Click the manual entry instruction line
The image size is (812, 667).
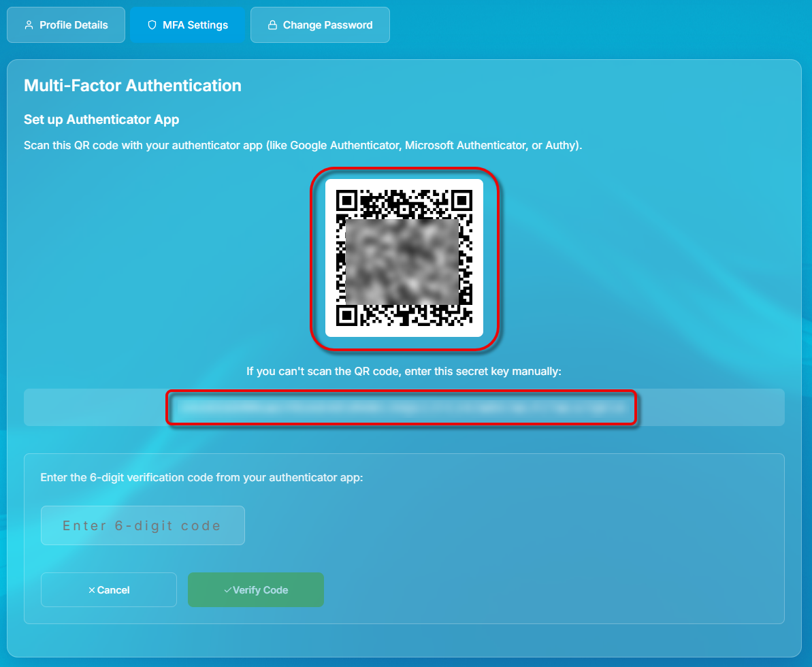404,371
